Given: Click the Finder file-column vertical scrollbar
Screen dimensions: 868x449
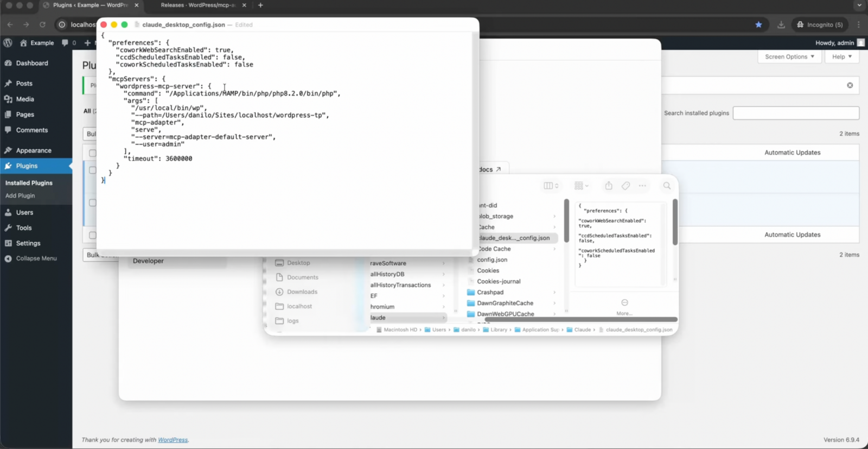Looking at the screenshot, I should pos(566,221).
